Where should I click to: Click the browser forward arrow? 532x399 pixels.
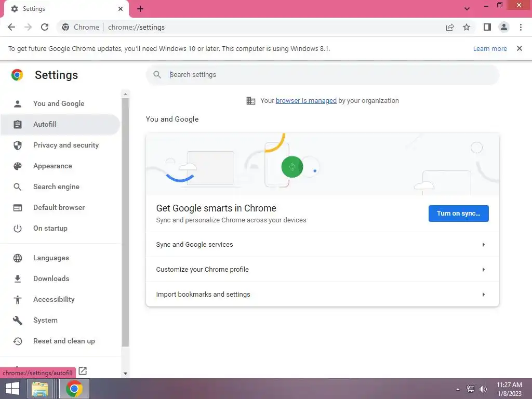click(x=28, y=27)
